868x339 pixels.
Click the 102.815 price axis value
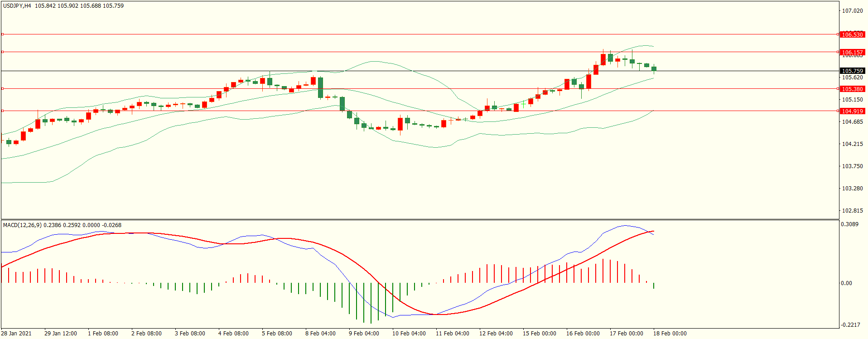coord(852,210)
